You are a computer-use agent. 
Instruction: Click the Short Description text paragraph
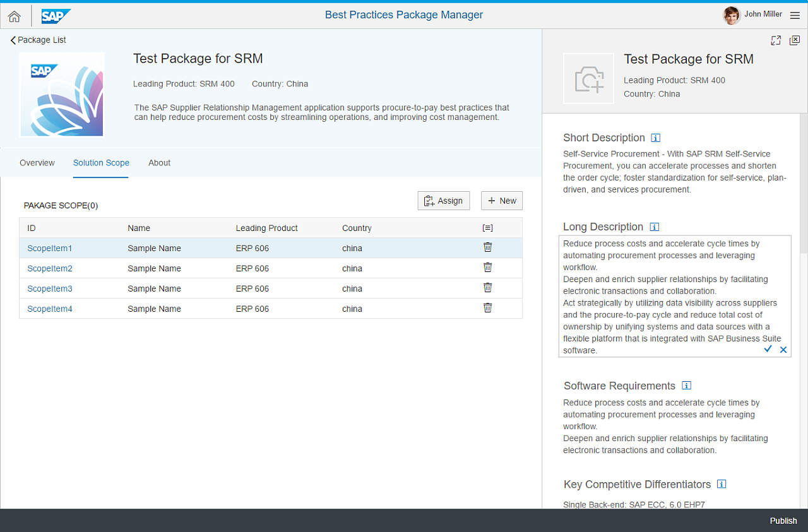click(x=675, y=172)
